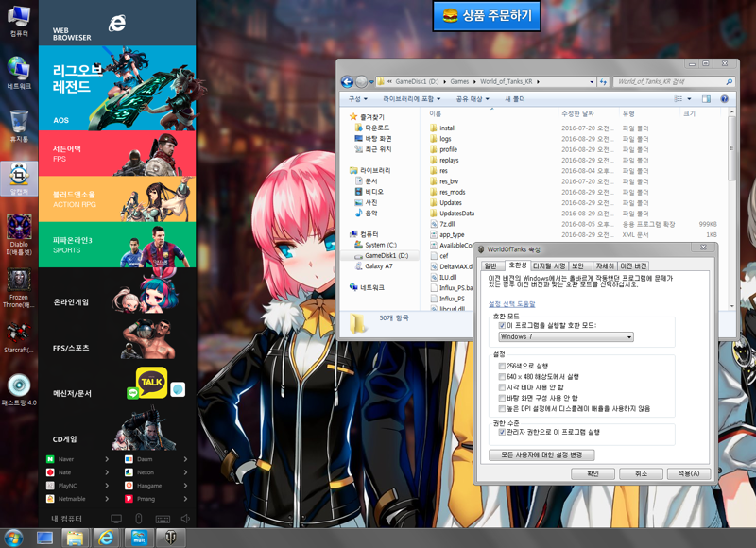Viewport: 756px width, 548px height.
Task: Click the Naver site icon in the launcher
Action: pyautogui.click(x=50, y=459)
